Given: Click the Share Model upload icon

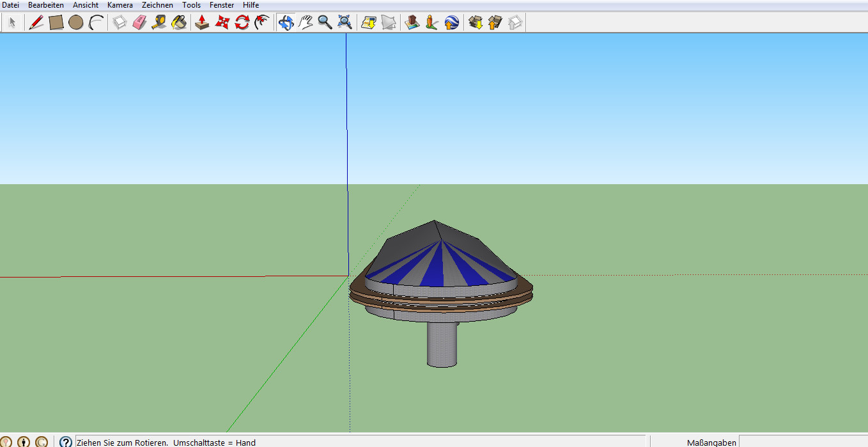Looking at the screenshot, I should point(495,23).
